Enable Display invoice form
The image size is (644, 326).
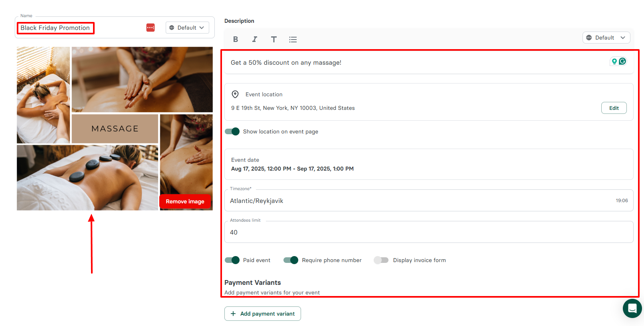tap(381, 260)
